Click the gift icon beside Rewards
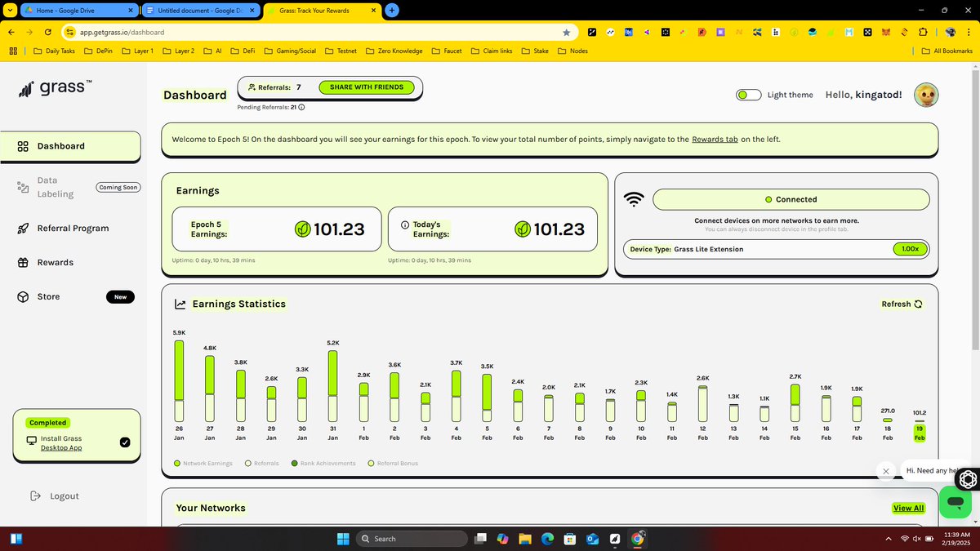The width and height of the screenshot is (980, 551). (23, 263)
